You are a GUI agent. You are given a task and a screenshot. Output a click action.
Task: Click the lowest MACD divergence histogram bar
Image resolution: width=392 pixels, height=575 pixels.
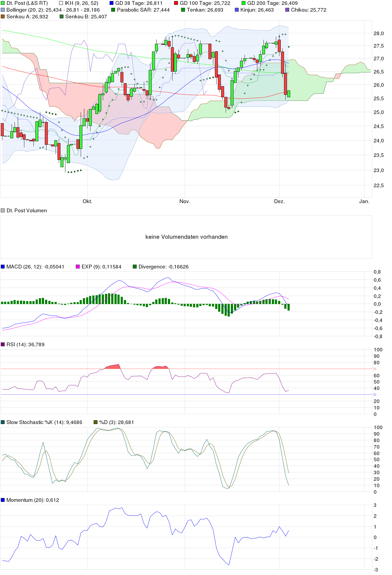tap(229, 310)
